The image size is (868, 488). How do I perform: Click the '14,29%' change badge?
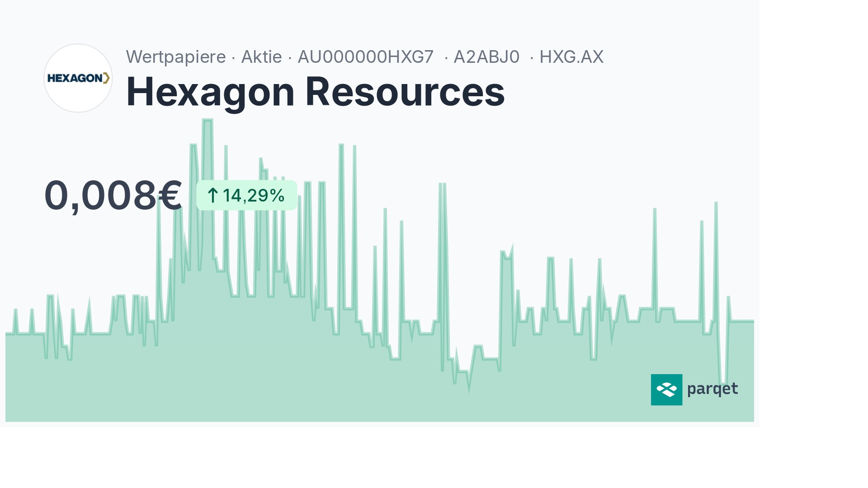click(247, 195)
